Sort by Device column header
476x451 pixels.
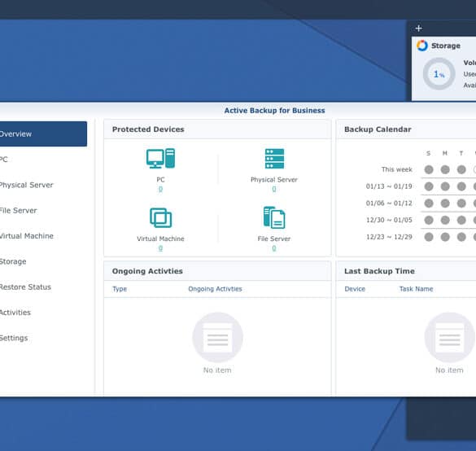[355, 289]
